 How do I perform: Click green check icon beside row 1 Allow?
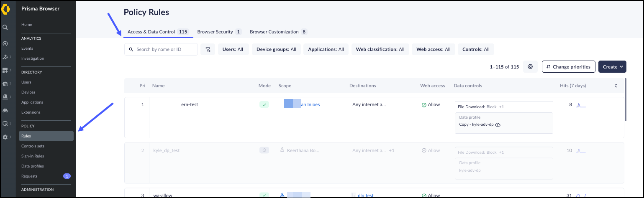(x=424, y=105)
